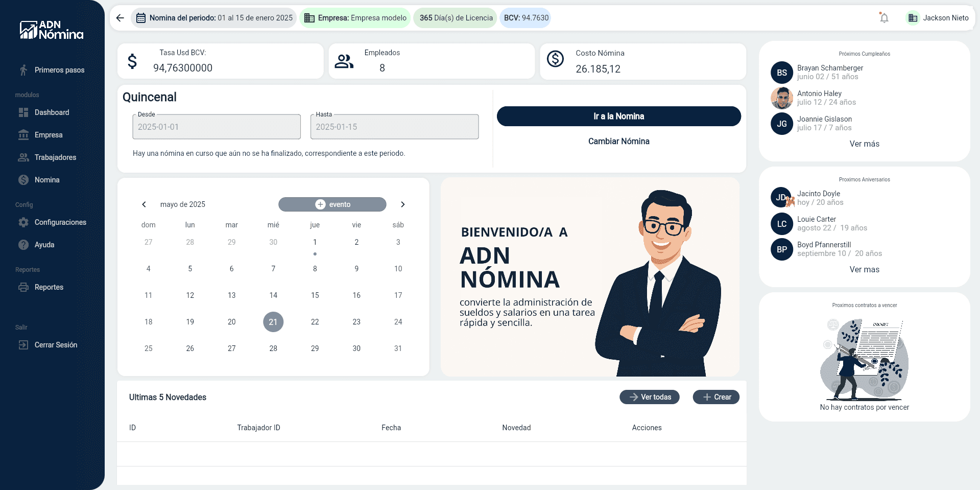Add an evento with the calendar pill button

332,204
